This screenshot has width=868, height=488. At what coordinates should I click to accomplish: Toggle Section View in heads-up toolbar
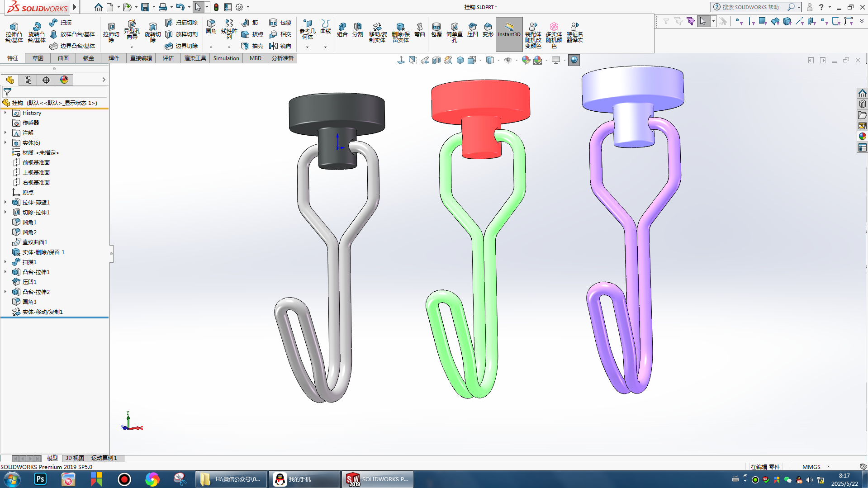(x=436, y=60)
